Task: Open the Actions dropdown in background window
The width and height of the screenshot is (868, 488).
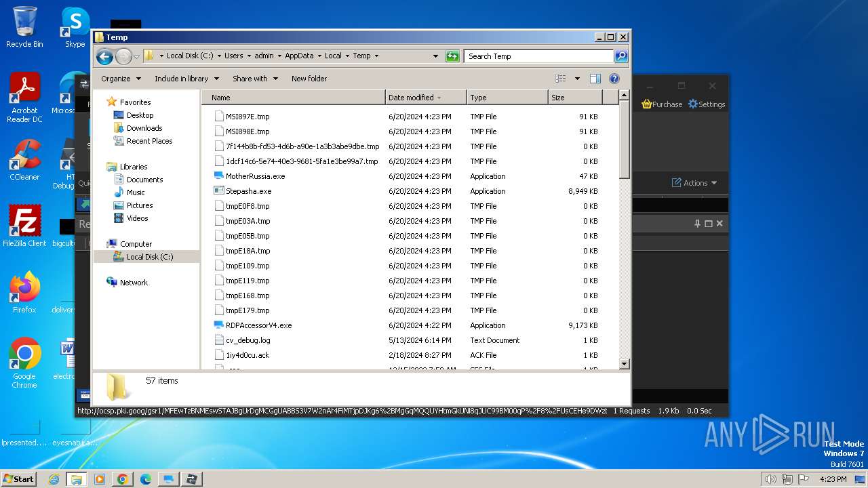Action: pos(694,183)
